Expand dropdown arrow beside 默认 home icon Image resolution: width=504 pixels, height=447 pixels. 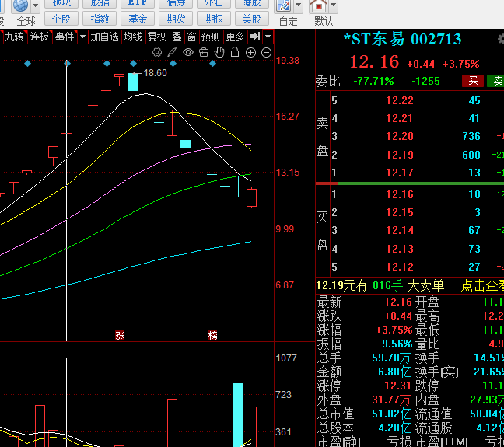(334, 5)
